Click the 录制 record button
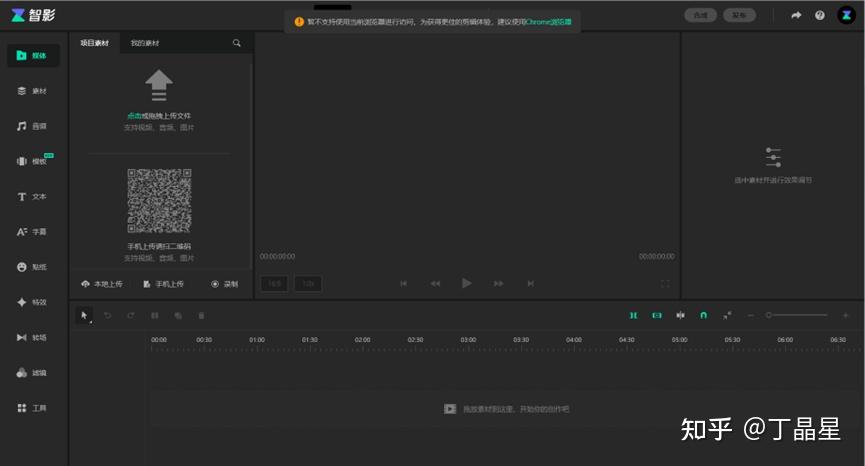This screenshot has height=466, width=865. pyautogui.click(x=225, y=284)
